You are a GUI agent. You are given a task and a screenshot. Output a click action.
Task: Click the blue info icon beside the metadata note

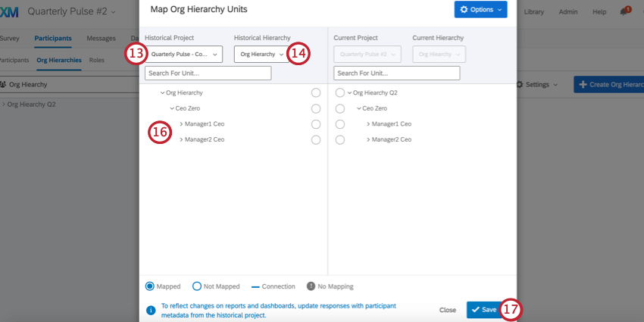click(151, 309)
